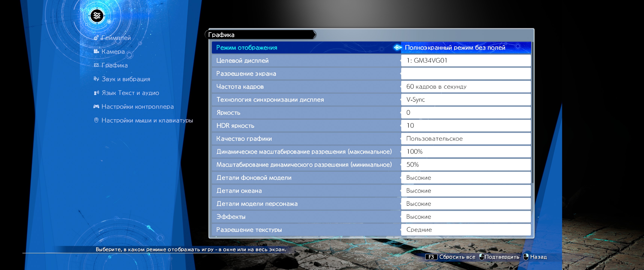Adjust the Яркость value 0

pyautogui.click(x=466, y=113)
